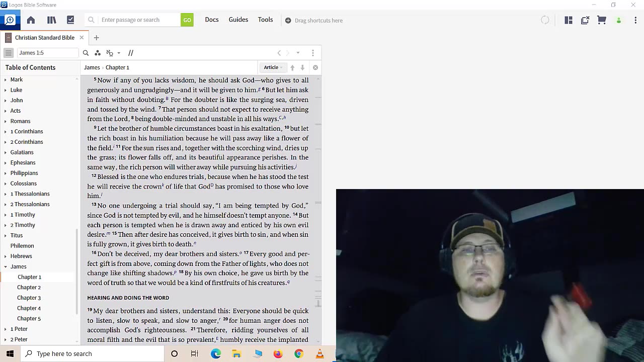Screen dimensions: 644x362
Task: Click the Chapter 1 breadcrumb link
Action: click(x=117, y=67)
